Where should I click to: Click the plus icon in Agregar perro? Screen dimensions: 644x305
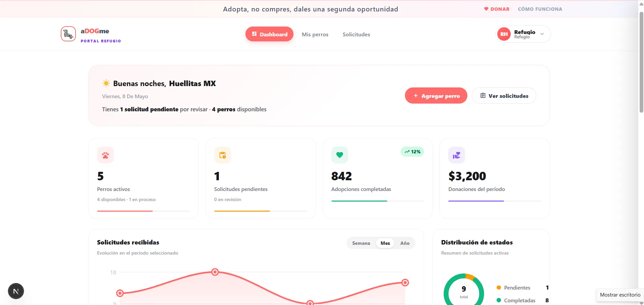click(x=416, y=96)
